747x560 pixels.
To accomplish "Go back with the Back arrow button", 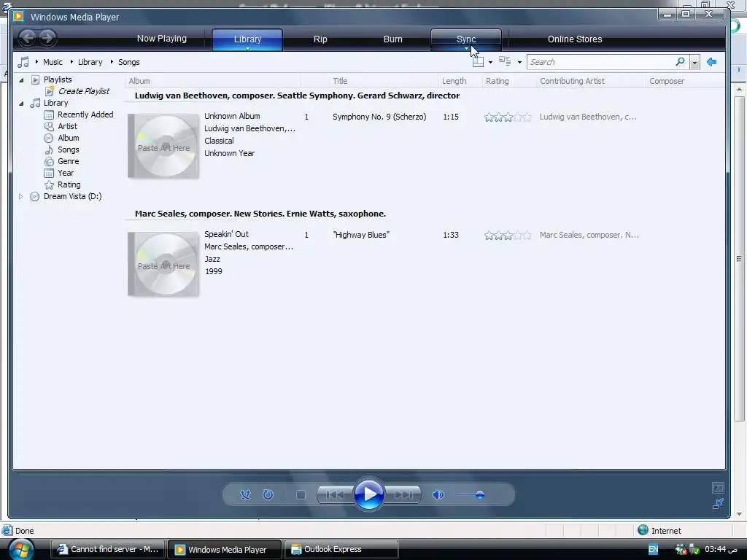I will [x=28, y=38].
